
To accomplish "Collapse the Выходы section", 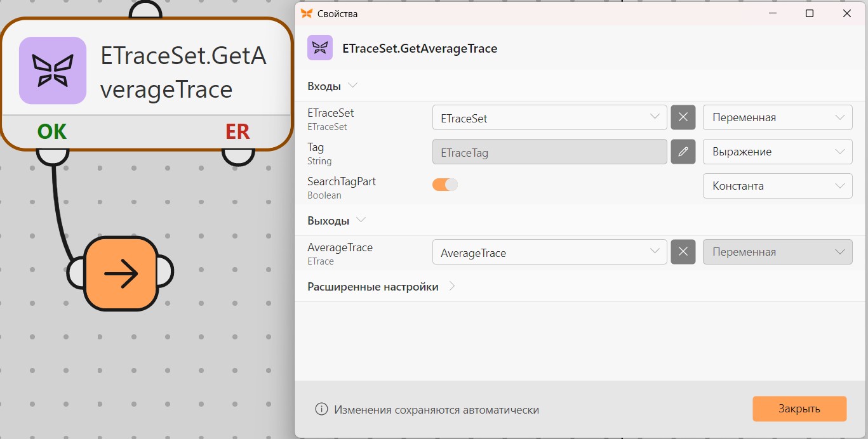I will (x=337, y=220).
